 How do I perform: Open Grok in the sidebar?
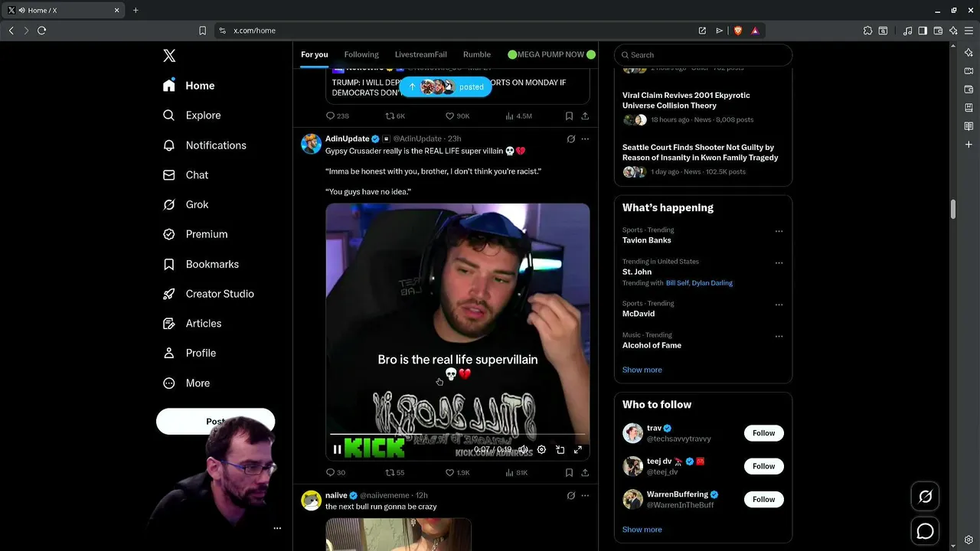185,204
